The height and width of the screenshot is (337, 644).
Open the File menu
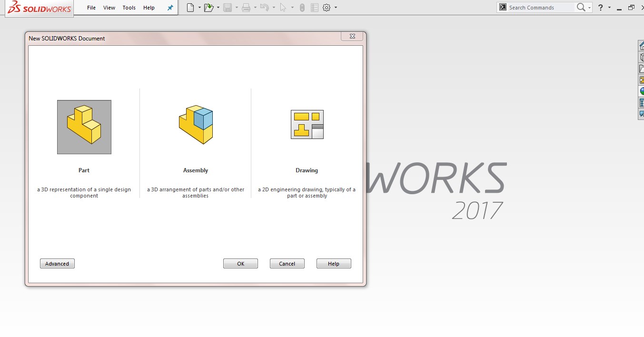91,8
